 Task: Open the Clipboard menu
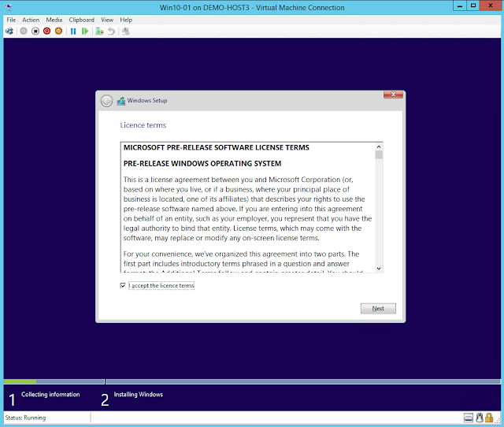[81, 20]
